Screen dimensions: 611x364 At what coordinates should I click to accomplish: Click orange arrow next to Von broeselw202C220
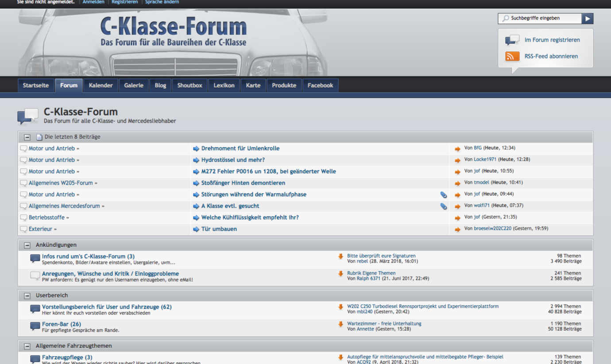click(x=457, y=229)
